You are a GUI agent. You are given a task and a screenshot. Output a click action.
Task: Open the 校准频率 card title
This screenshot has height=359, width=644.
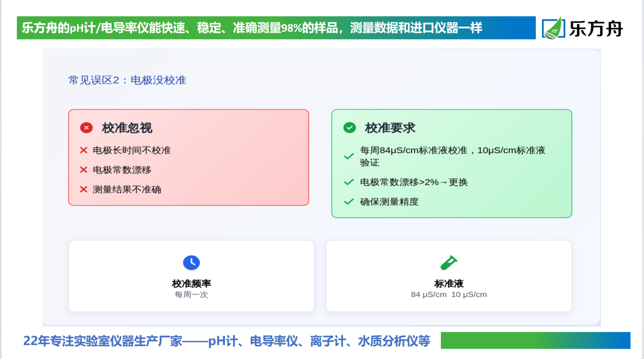coord(191,283)
